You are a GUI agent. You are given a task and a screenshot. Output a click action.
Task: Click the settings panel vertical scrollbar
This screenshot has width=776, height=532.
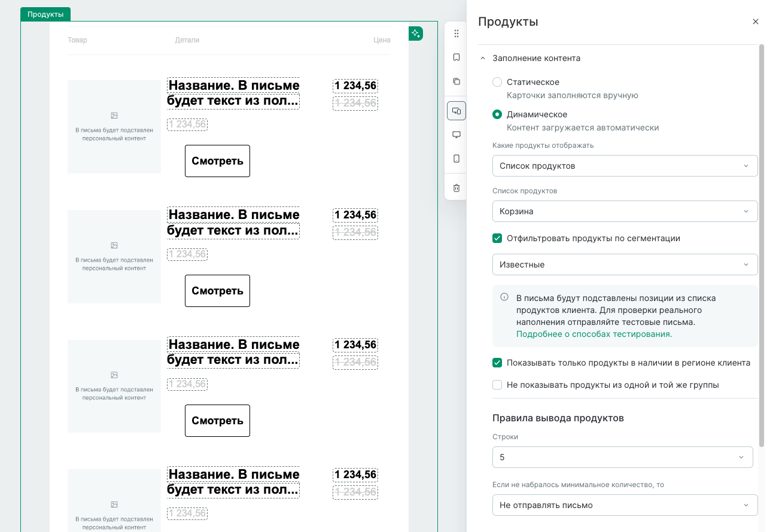(x=762, y=245)
